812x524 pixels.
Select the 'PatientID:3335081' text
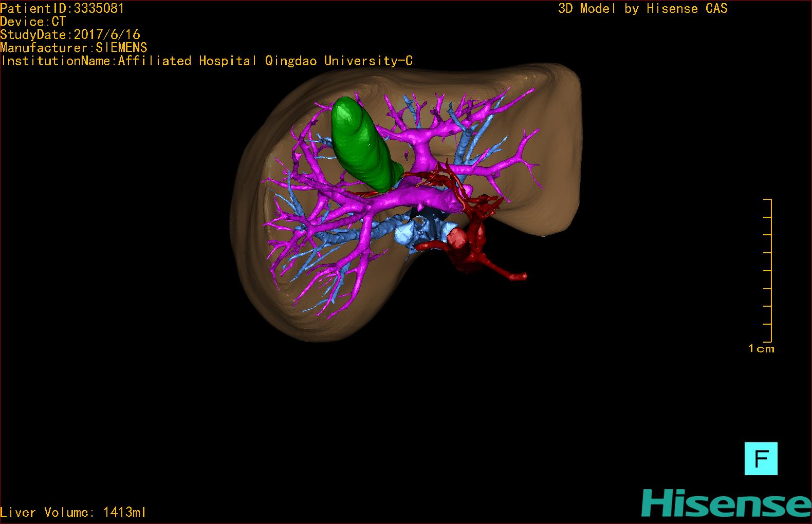tap(62, 8)
